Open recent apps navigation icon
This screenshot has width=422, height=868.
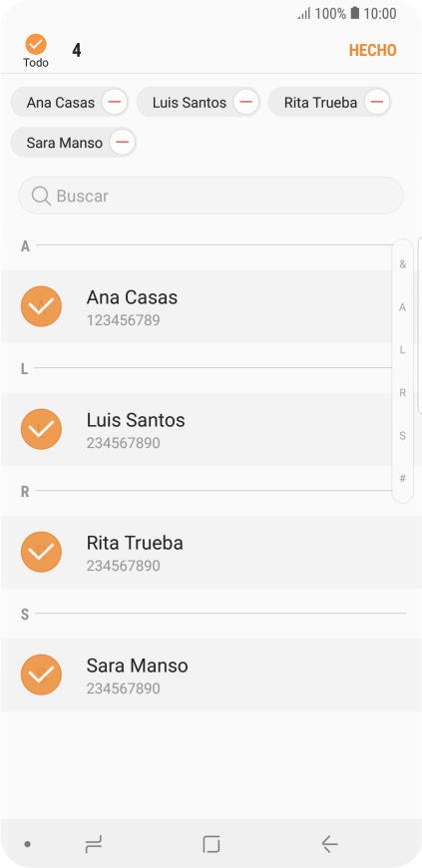point(94,844)
